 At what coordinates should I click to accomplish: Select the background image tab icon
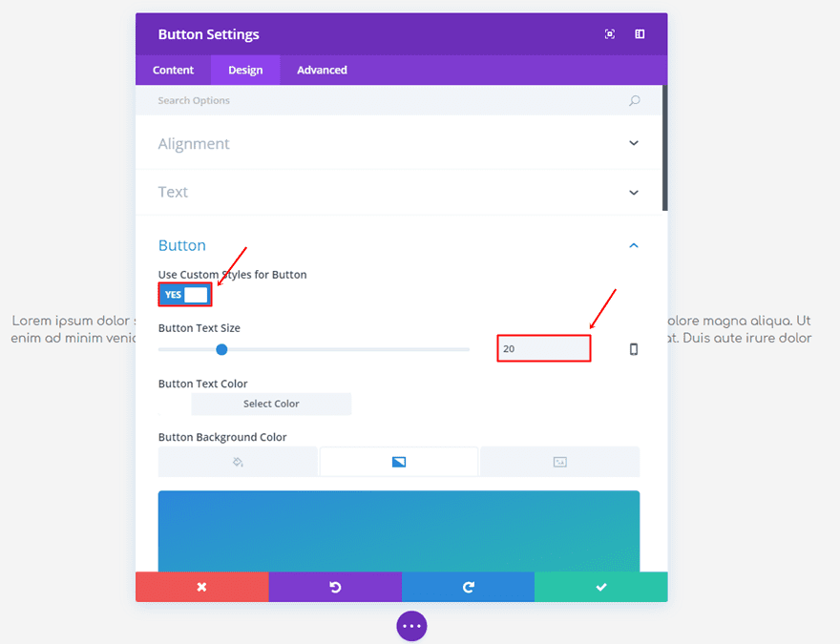[x=560, y=462]
